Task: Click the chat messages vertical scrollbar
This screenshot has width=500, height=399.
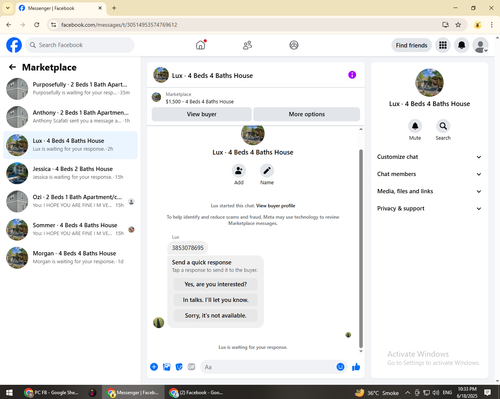Action: tap(361, 248)
